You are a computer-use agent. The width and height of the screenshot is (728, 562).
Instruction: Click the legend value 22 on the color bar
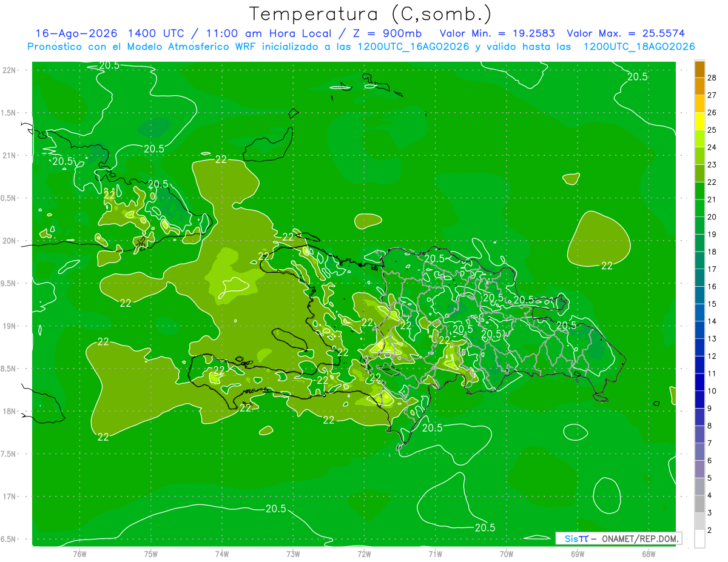coord(712,182)
